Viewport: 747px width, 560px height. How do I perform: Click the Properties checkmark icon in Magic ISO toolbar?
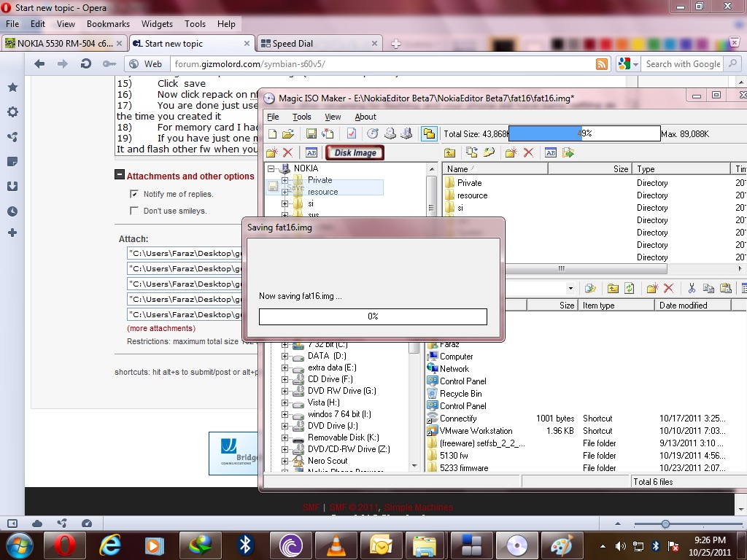pos(351,134)
